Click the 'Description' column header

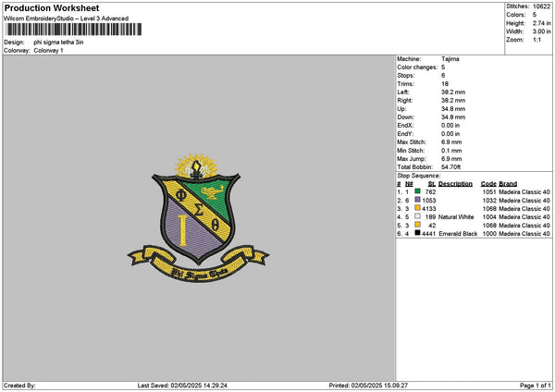pyautogui.click(x=455, y=184)
